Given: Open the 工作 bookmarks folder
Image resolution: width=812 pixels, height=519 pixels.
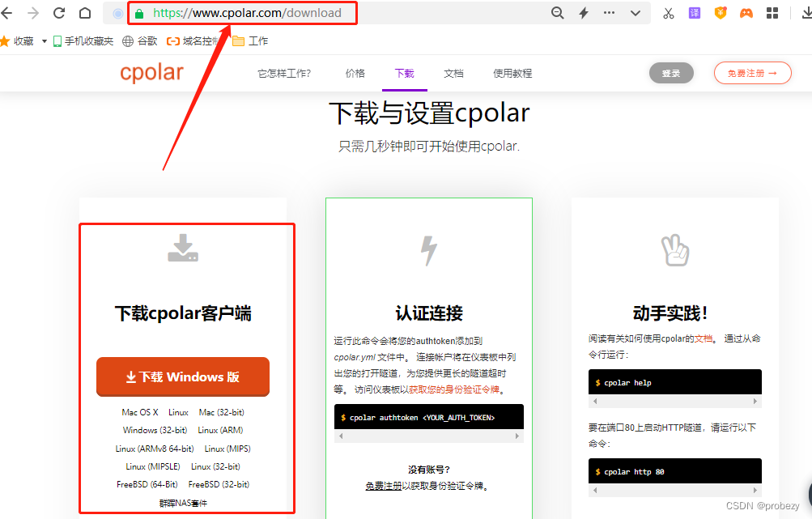Looking at the screenshot, I should [x=250, y=41].
